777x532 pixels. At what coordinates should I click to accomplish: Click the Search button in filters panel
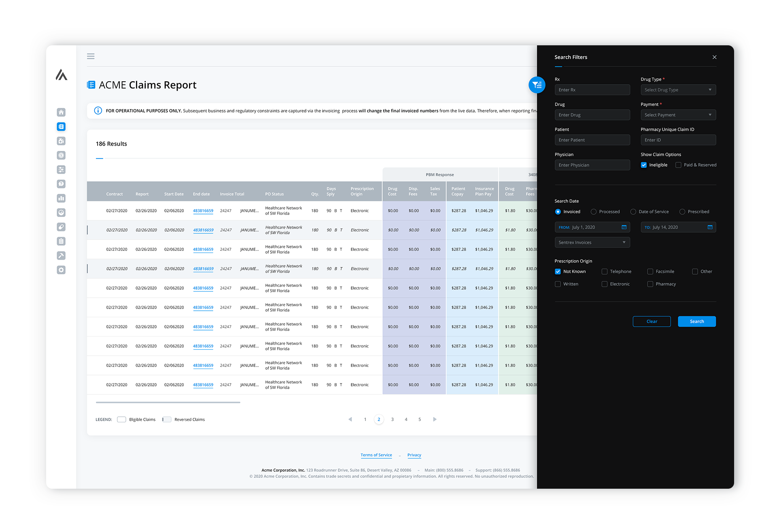pos(696,321)
